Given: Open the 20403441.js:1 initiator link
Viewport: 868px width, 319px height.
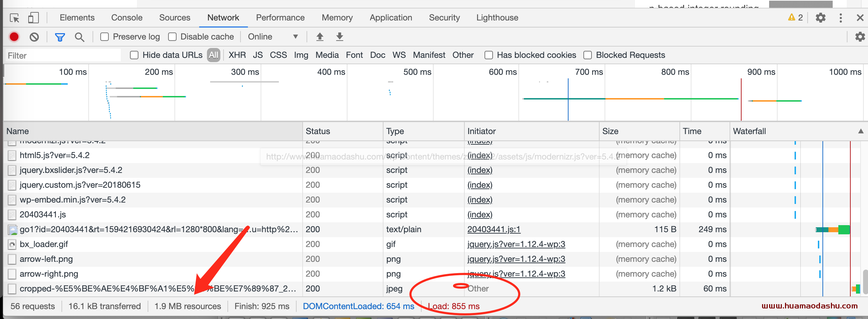Looking at the screenshot, I should click(494, 229).
